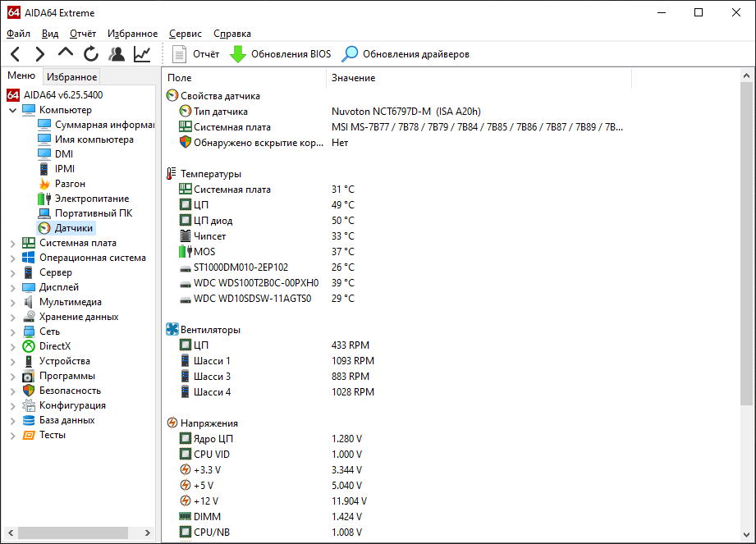
Task: Click Обновления BIOS button
Action: pos(280,54)
